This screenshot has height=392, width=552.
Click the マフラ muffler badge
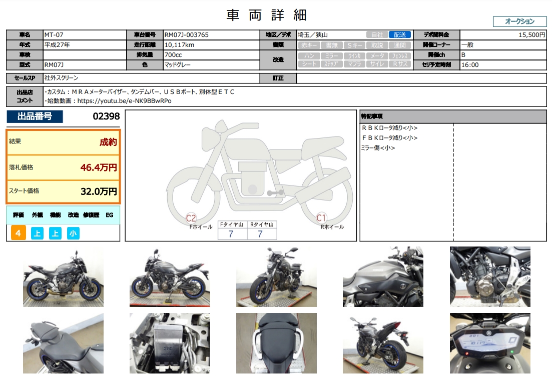(x=354, y=63)
